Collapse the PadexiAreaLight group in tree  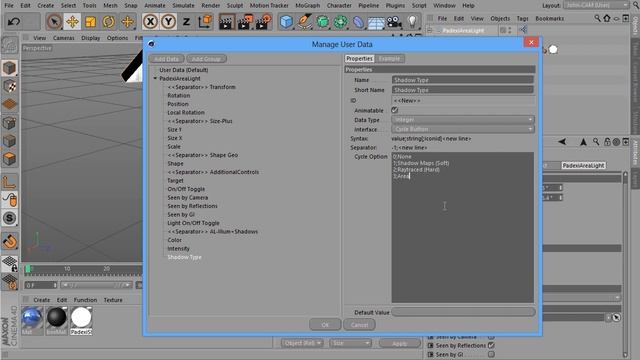[156, 78]
